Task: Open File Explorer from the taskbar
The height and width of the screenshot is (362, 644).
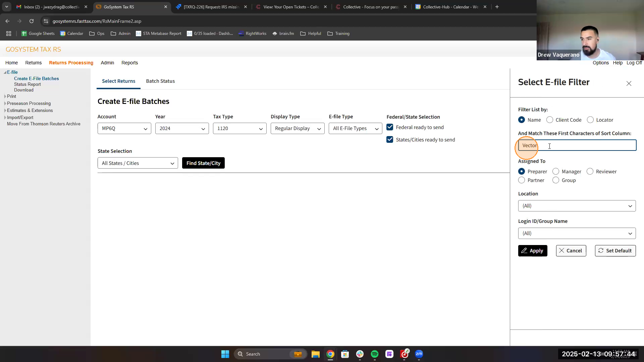Action: 315,354
